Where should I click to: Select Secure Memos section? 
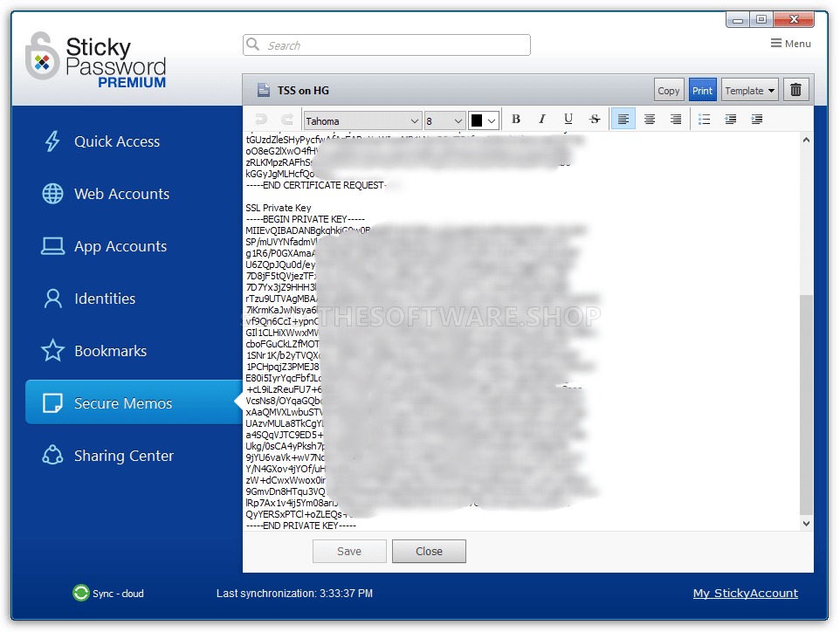[x=134, y=402]
